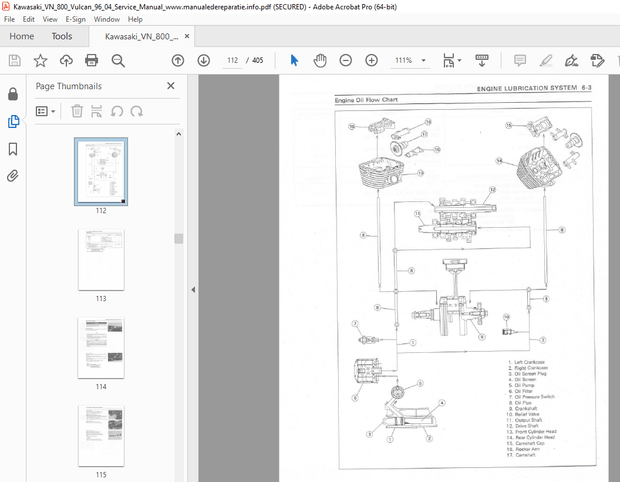Open the Find text magnifier tool

(x=118, y=60)
